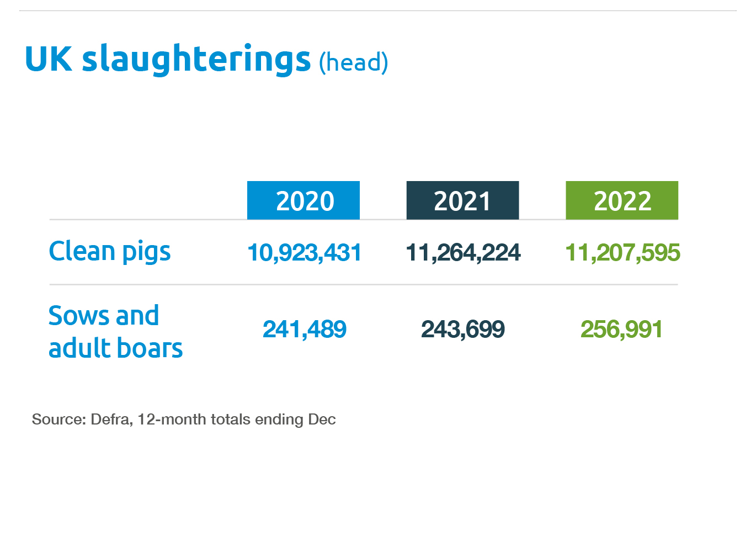Click the dark navy 2021 header box
This screenshot has height=552, width=756.
pyautogui.click(x=462, y=200)
